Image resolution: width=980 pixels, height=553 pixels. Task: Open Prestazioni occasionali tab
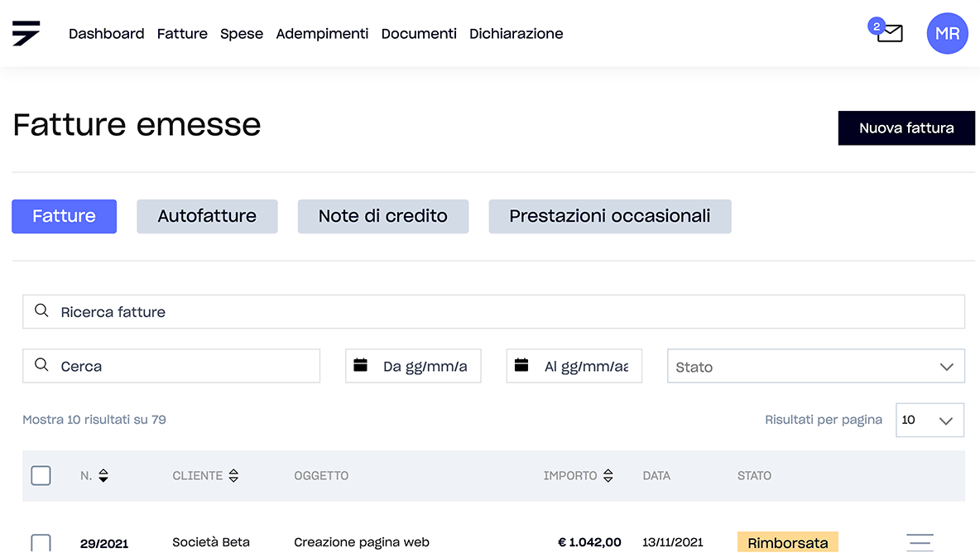(x=609, y=217)
